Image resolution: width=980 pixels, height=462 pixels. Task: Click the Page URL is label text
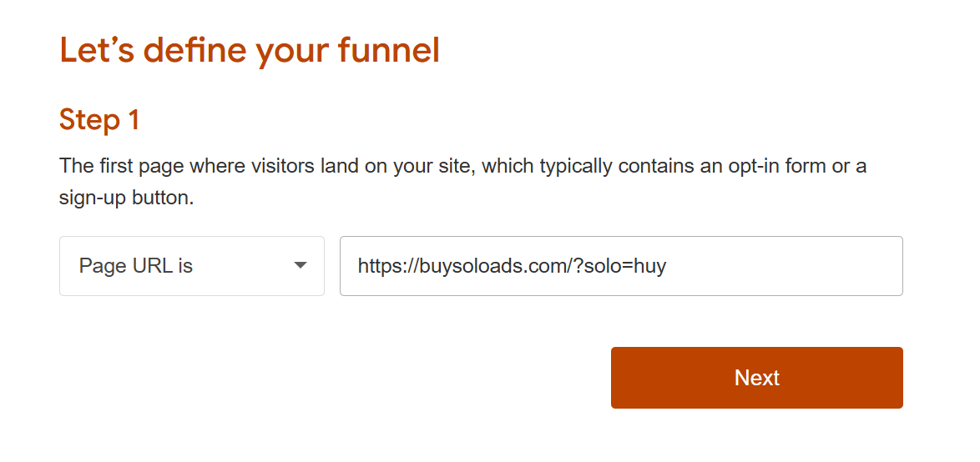coord(135,266)
